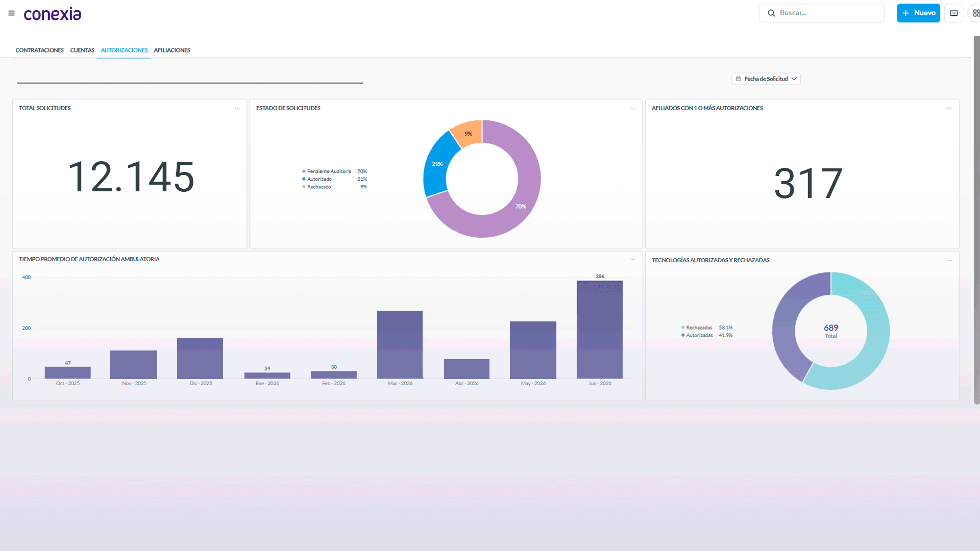
Task: Toggle the Rechazadas legend entry
Action: coord(697,328)
